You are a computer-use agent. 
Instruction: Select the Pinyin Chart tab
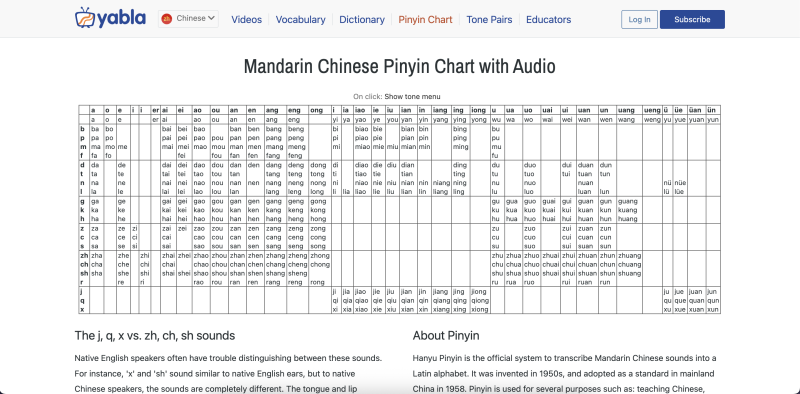[426, 19]
